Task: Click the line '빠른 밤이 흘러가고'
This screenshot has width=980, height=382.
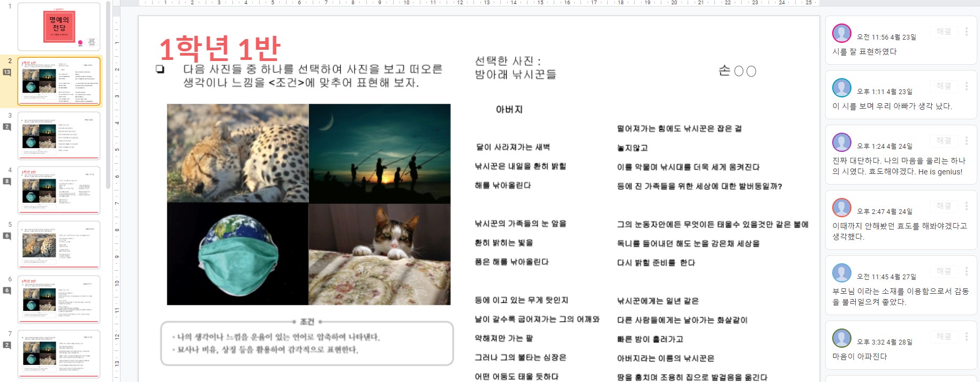Action: tap(650, 340)
